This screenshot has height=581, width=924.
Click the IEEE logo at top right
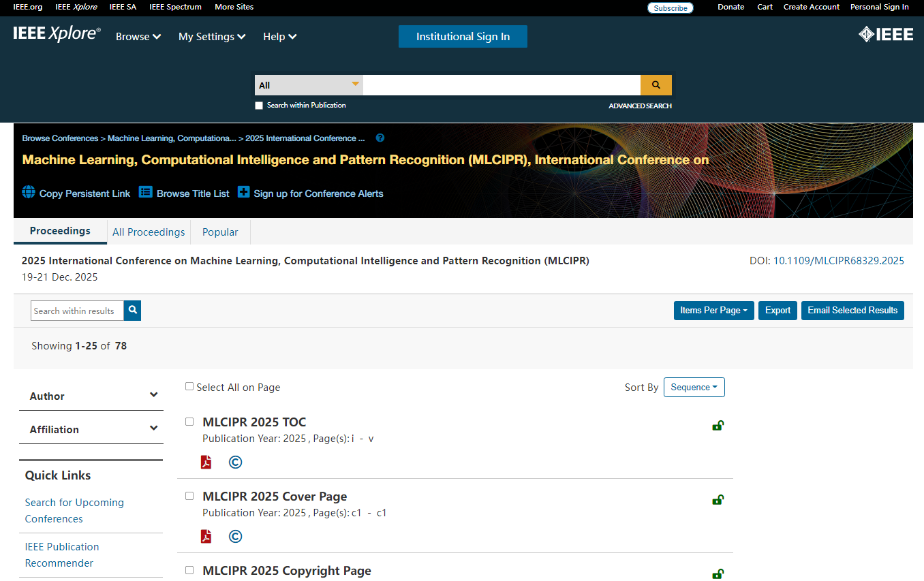click(885, 34)
